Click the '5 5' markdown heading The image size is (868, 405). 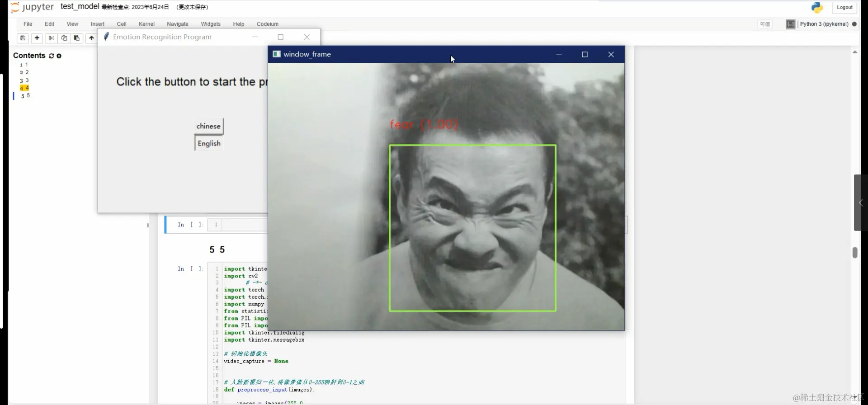point(217,250)
